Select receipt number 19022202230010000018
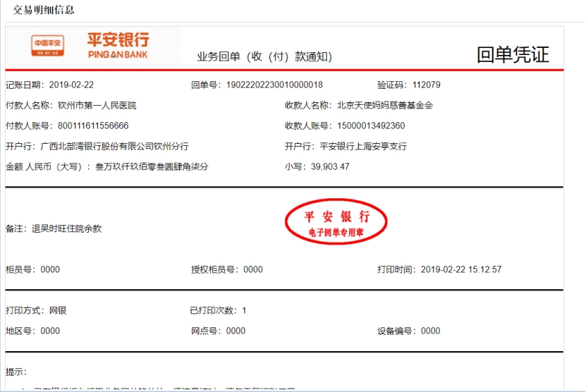The image size is (586, 392). (274, 85)
